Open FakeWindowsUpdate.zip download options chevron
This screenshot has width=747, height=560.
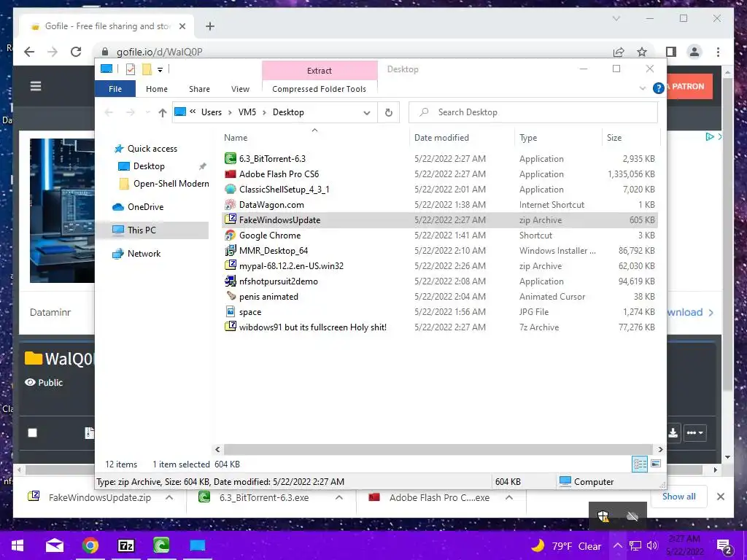(169, 497)
